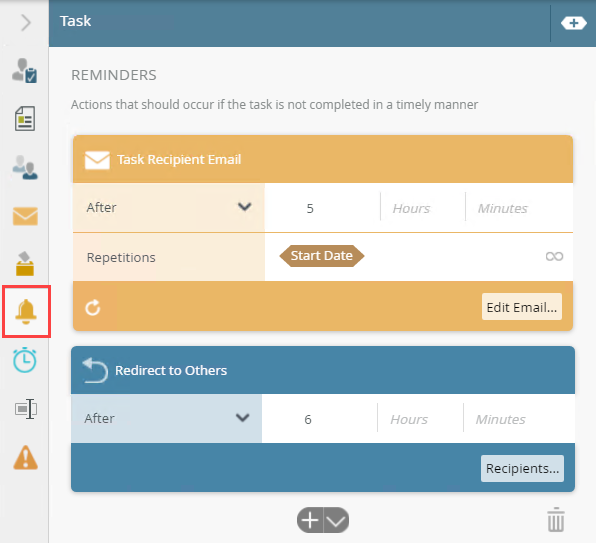Open the email envelope tab icon

[x=25, y=216]
